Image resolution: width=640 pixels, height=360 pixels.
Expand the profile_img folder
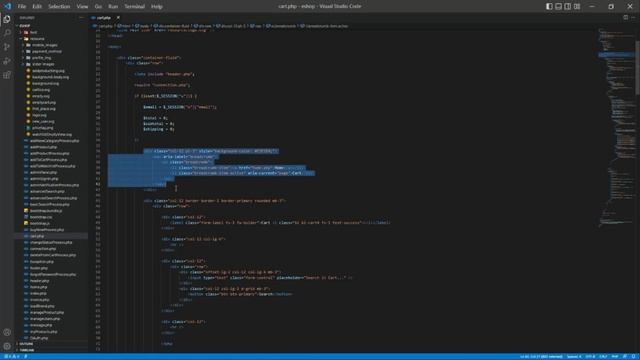tap(41, 58)
